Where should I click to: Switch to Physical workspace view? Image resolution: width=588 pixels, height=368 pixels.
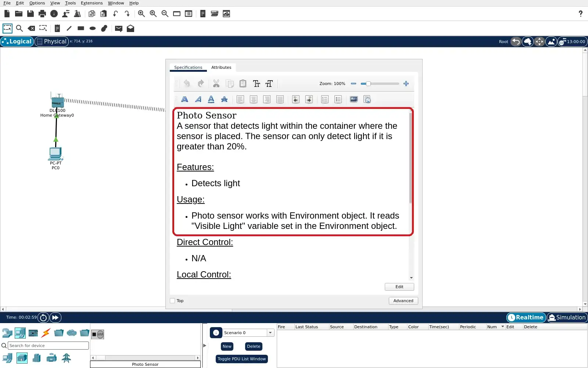[51, 41]
